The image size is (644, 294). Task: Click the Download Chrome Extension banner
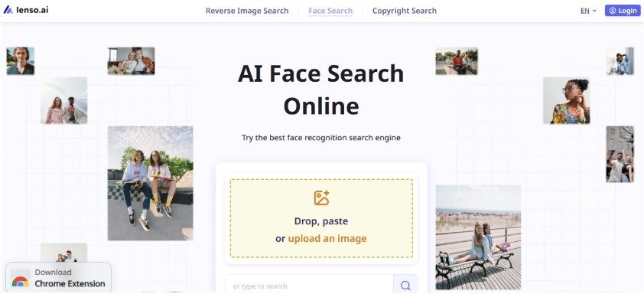point(58,278)
